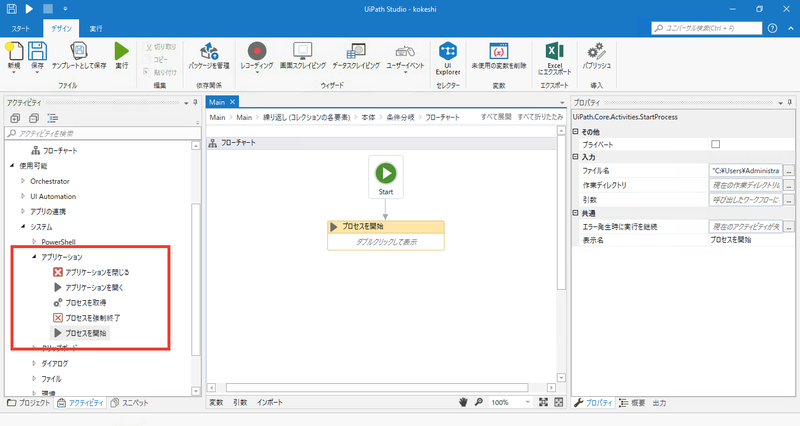Click the stop icon in title bar
This screenshot has height=426, width=800.
(x=47, y=9)
